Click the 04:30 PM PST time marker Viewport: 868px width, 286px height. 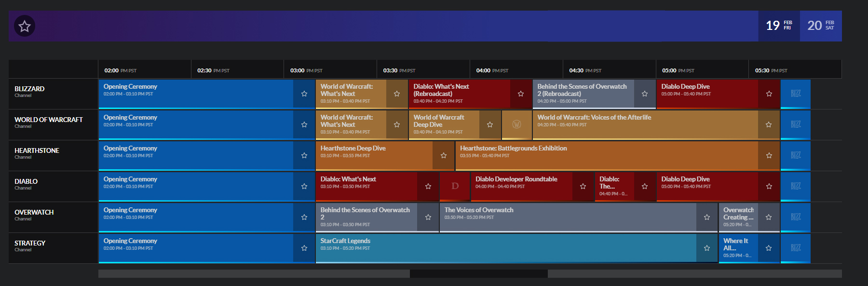click(x=585, y=70)
